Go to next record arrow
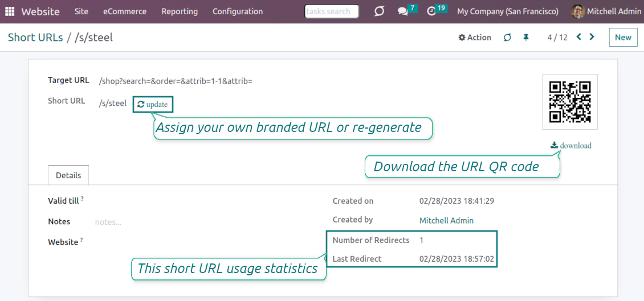The height and width of the screenshot is (301, 644). (592, 37)
